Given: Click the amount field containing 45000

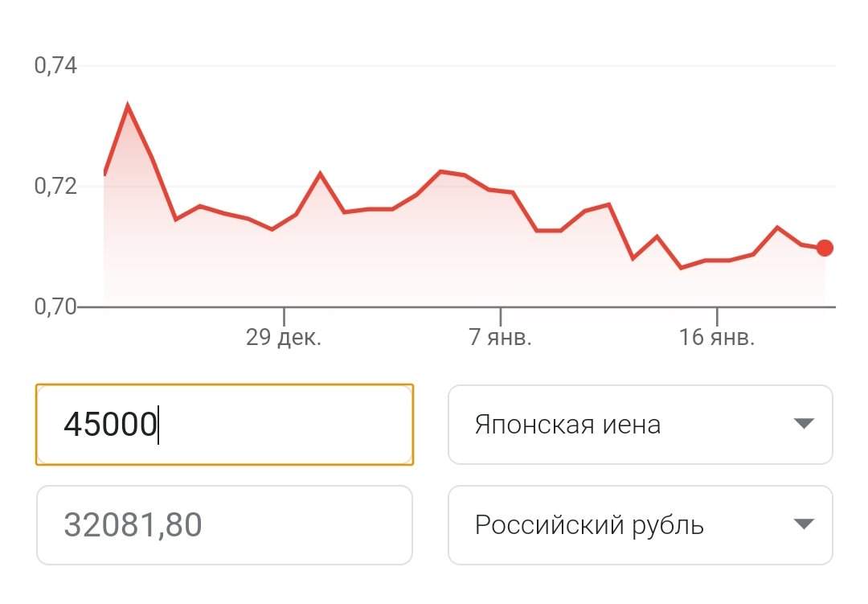Looking at the screenshot, I should 224,424.
